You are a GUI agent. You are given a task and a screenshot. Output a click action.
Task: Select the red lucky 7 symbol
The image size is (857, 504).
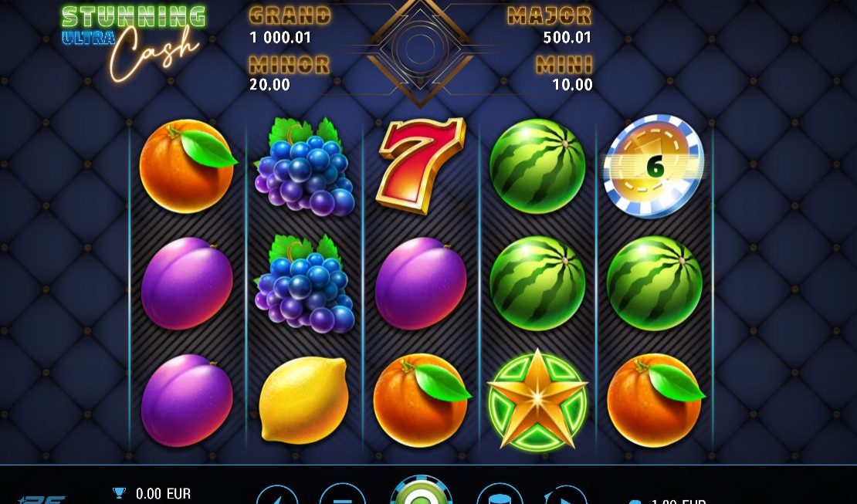coord(421,165)
